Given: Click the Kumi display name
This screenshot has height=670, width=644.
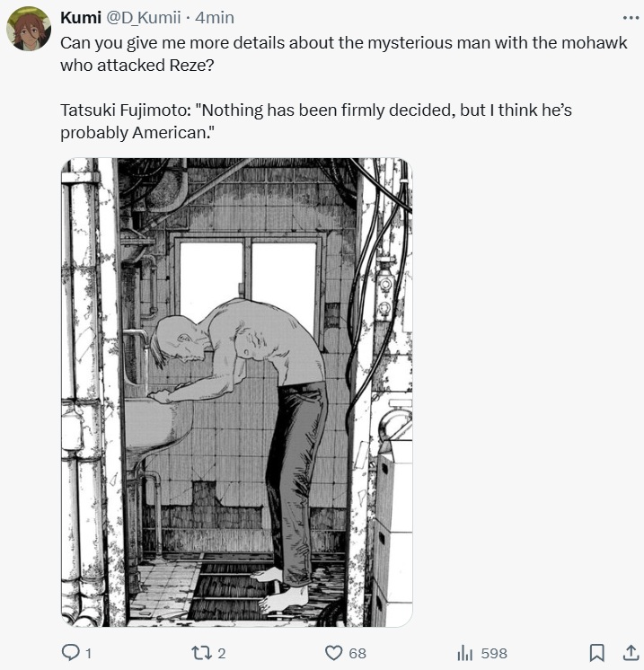Looking at the screenshot, I should click(81, 18).
